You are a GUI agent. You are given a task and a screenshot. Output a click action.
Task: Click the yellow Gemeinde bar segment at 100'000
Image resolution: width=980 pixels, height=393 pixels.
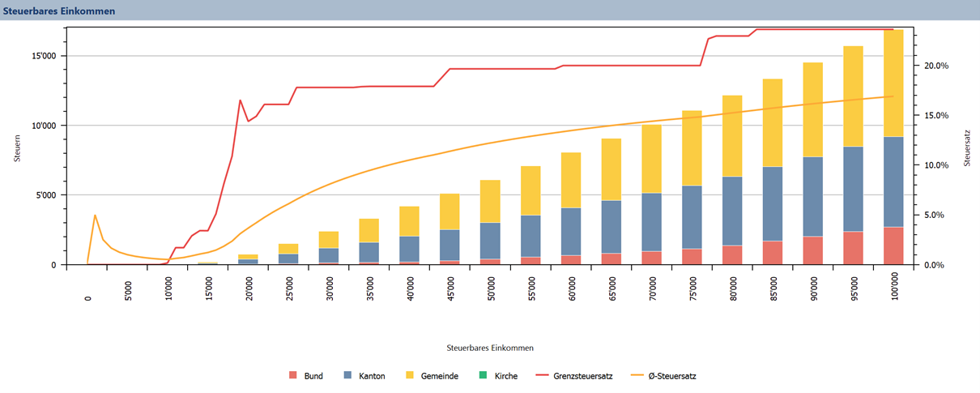(893, 83)
